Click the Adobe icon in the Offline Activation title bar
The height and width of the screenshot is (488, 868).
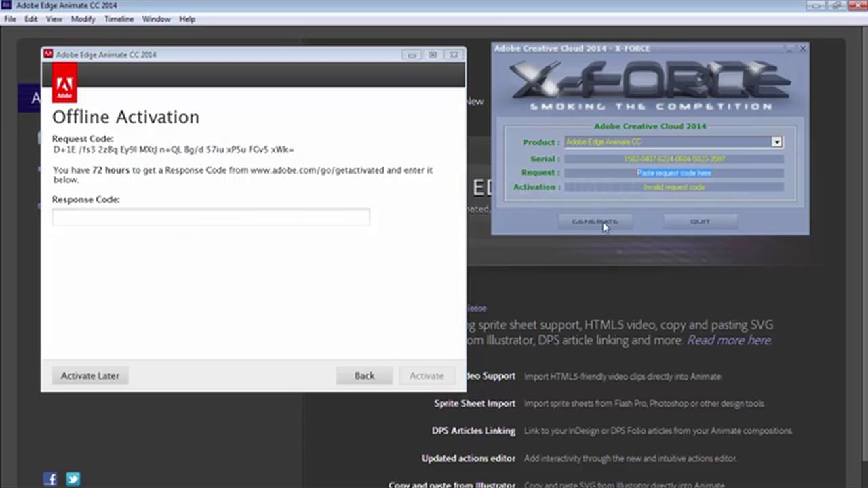pos(48,54)
